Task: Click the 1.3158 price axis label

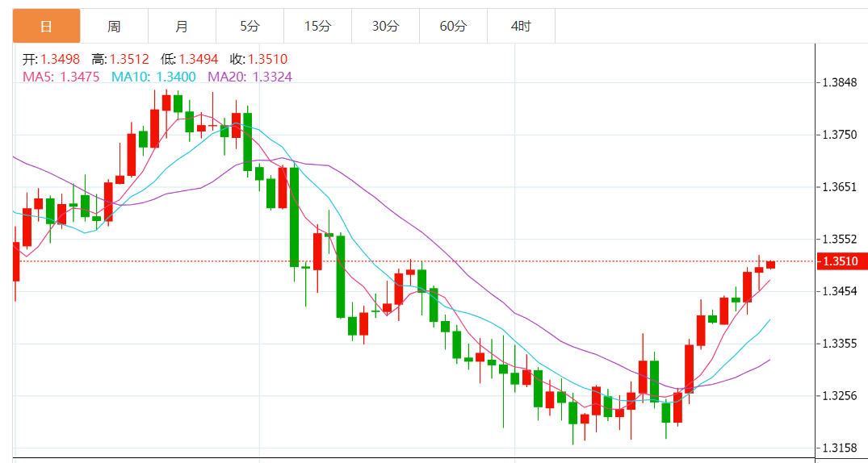Action: click(x=838, y=448)
